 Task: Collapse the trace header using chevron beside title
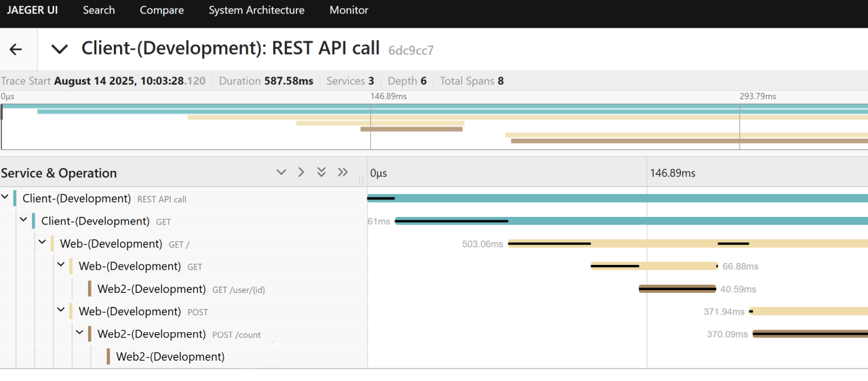(x=60, y=49)
